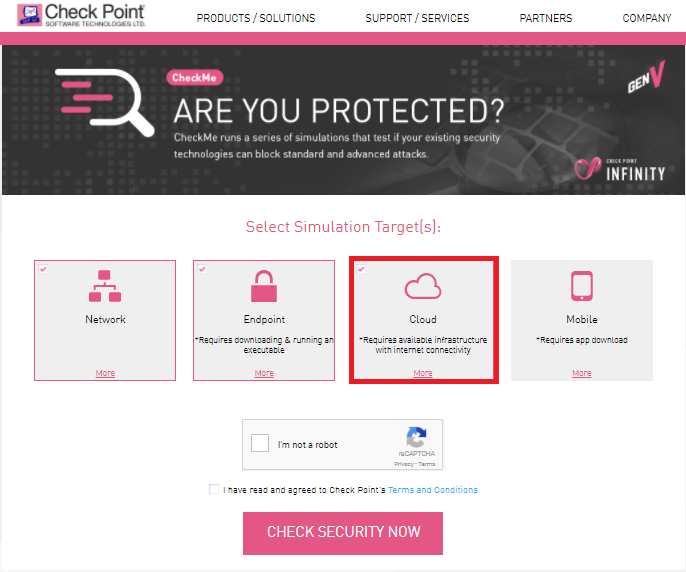Tick the I'm not a robot checkbox
This screenshot has height=572, width=686.
coord(260,443)
